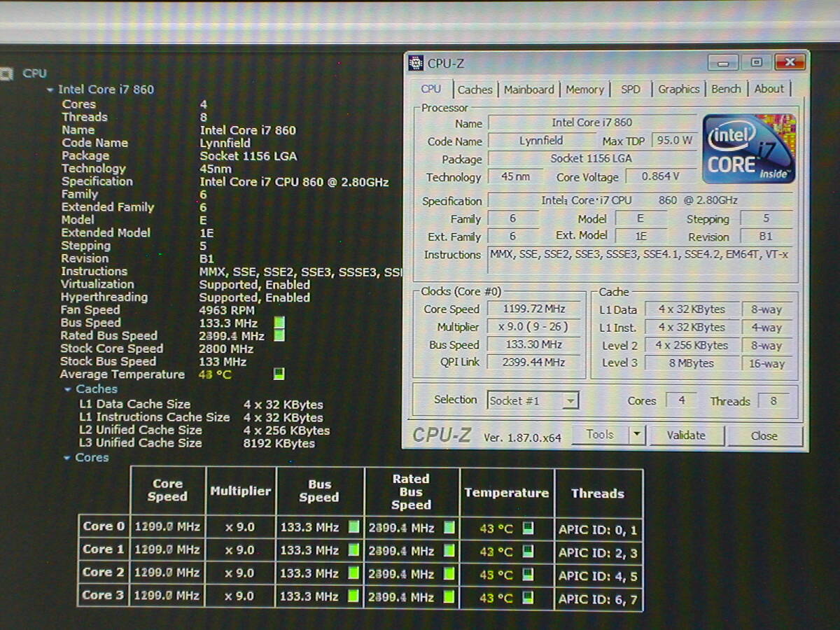Viewport: 840px width, 630px height.
Task: Click Core 0 temperature indicator icon
Action: 528,528
